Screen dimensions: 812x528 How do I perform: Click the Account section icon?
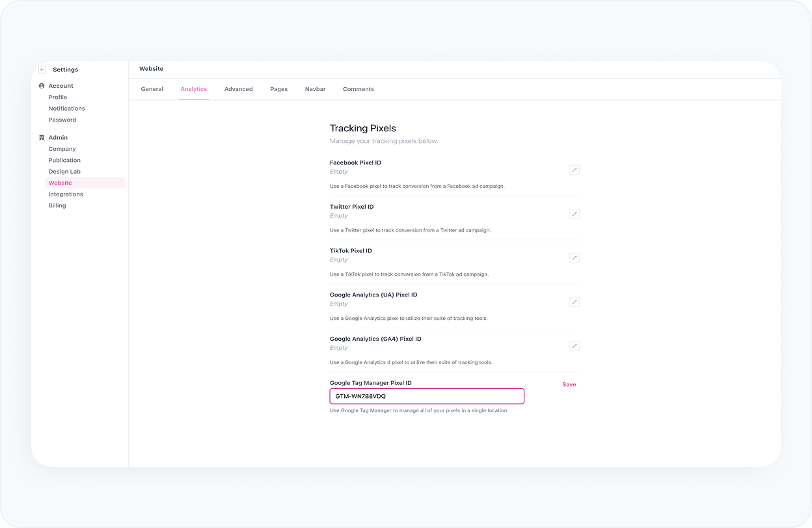tap(42, 85)
